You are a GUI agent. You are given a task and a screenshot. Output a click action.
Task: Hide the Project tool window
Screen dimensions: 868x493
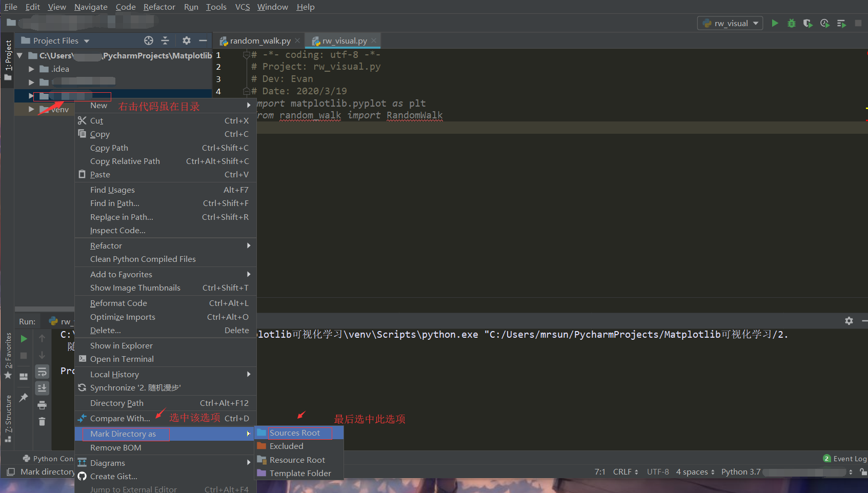tap(203, 40)
